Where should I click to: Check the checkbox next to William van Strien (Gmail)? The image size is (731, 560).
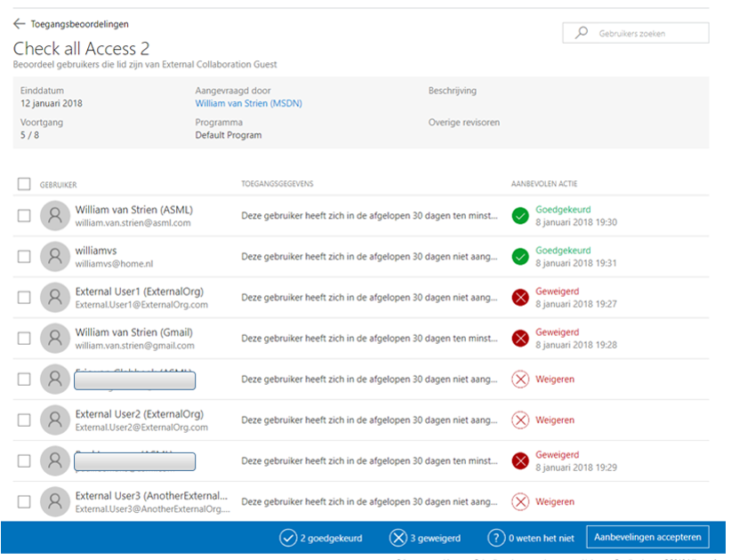tap(23, 338)
